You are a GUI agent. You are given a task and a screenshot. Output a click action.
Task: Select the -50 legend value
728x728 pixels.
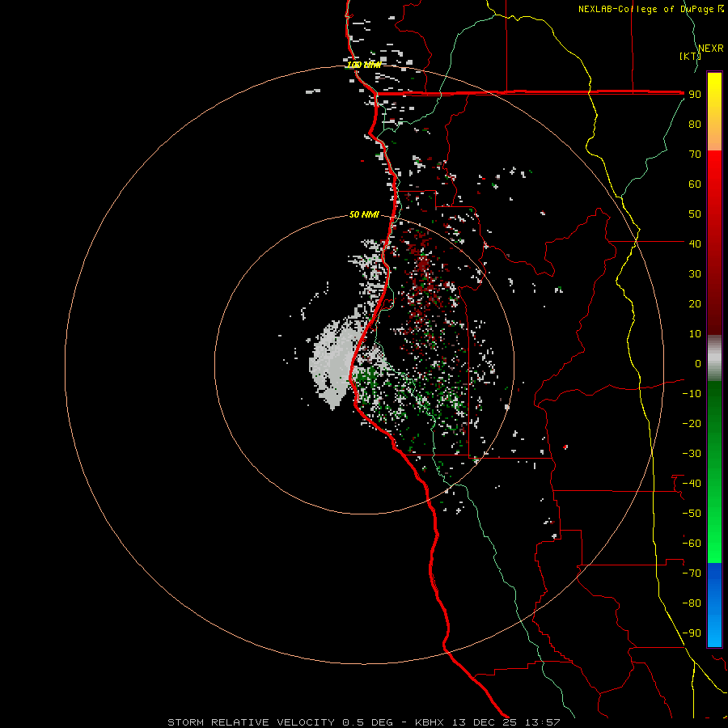pyautogui.click(x=692, y=514)
